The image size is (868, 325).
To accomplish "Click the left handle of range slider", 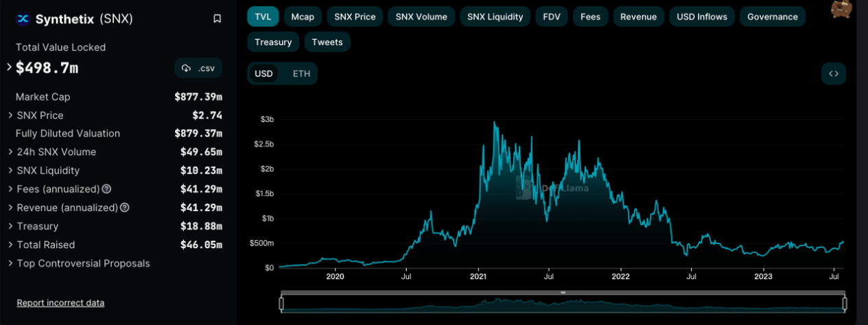I will coord(281,303).
